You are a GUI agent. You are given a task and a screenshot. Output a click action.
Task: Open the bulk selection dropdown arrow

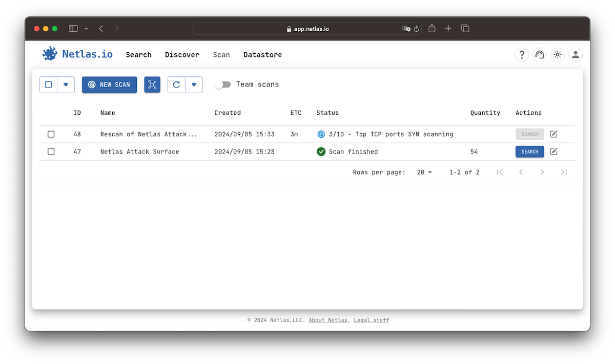coord(66,84)
